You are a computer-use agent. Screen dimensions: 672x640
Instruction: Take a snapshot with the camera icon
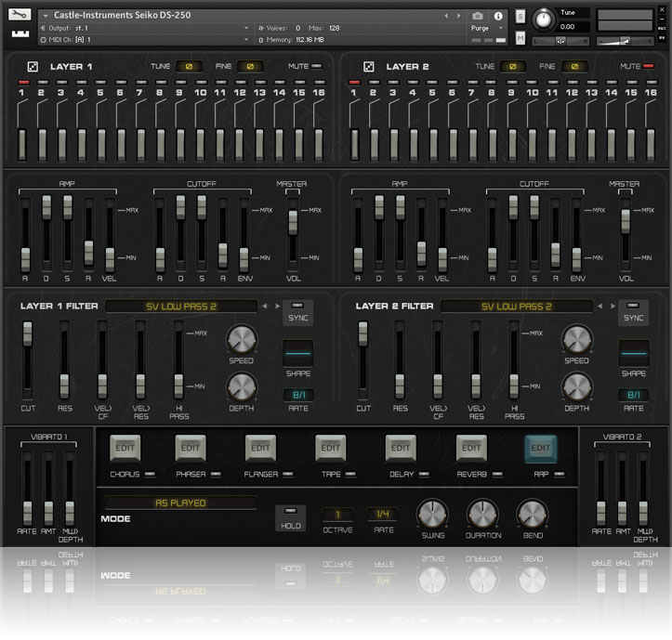[x=478, y=16]
